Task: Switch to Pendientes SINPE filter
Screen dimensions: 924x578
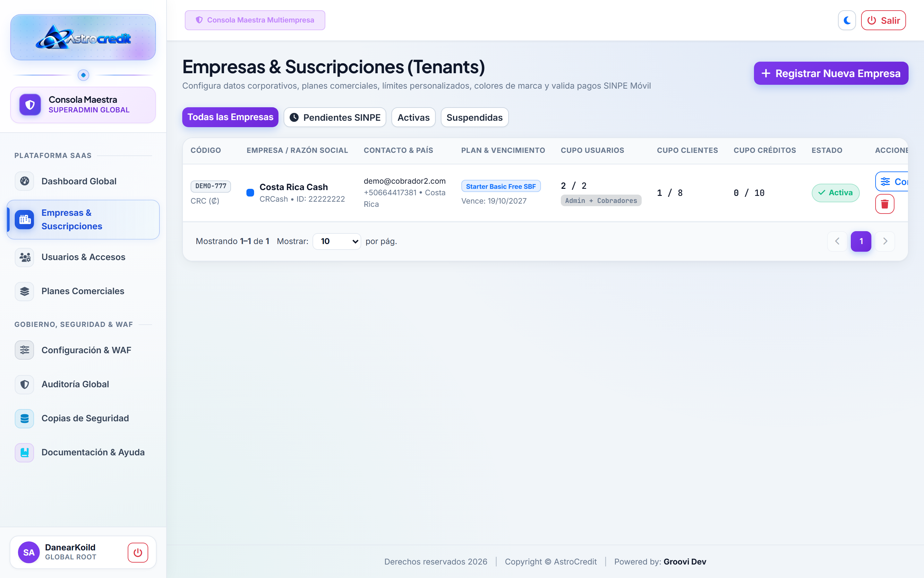Action: pos(335,117)
